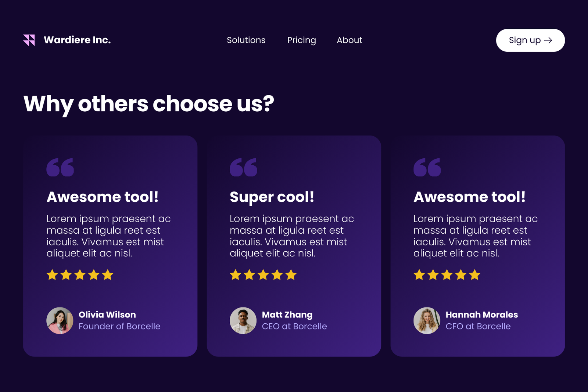Screen dimensions: 588x392
Task: Select Hannah Morales's avatar photo
Action: click(427, 320)
